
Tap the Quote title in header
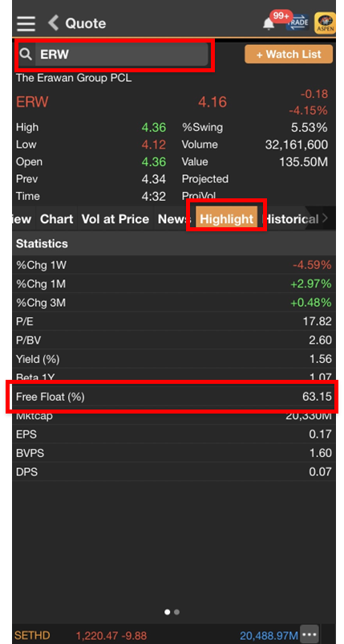(x=86, y=23)
